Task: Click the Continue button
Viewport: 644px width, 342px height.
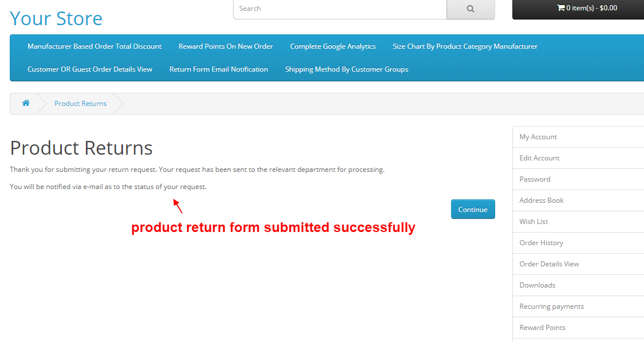Action: click(x=473, y=209)
